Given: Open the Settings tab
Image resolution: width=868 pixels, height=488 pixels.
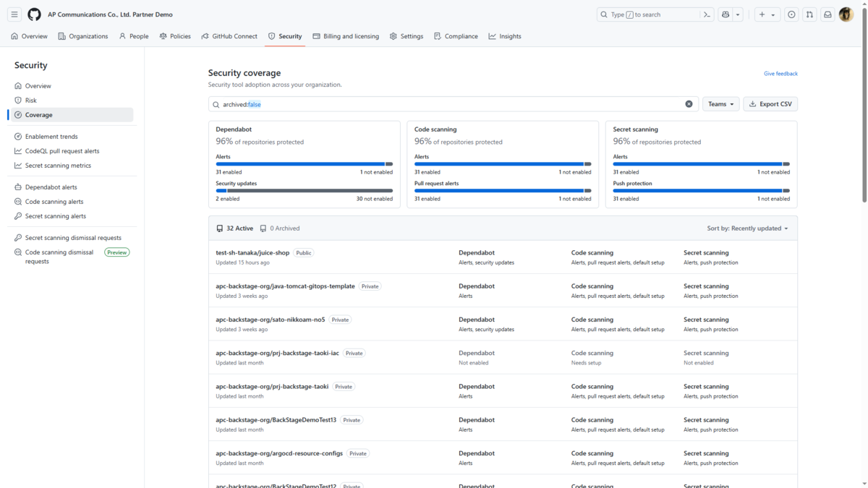Looking at the screenshot, I should [x=407, y=36].
